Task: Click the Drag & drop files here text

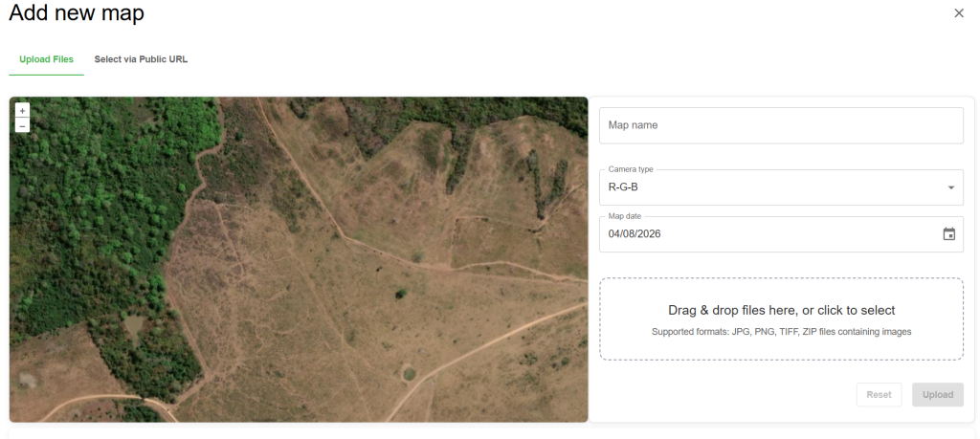Action: pos(781,310)
